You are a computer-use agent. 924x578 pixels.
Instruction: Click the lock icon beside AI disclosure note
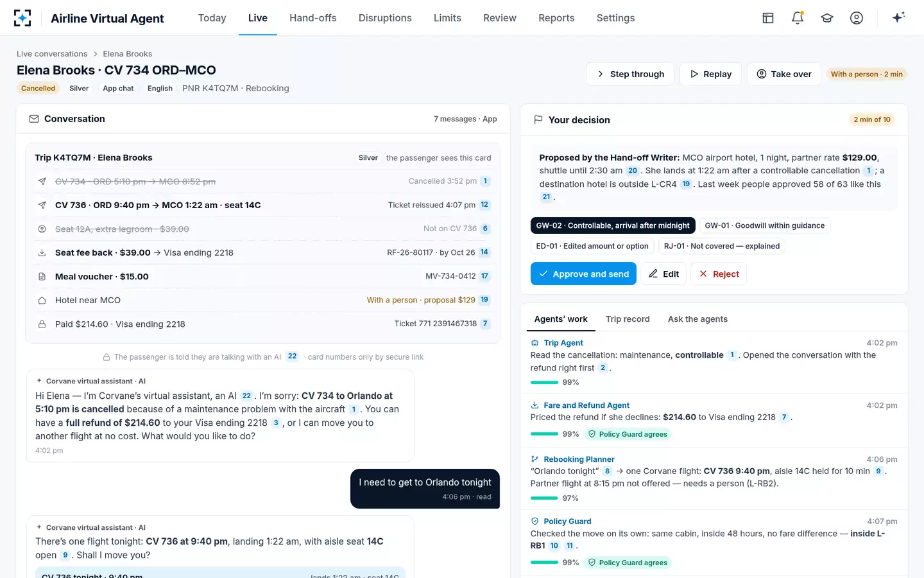click(x=107, y=357)
